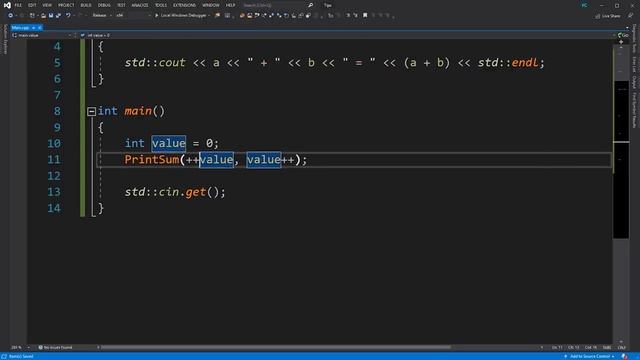
Task: Click 'main' function name on line 8
Action: point(138,111)
